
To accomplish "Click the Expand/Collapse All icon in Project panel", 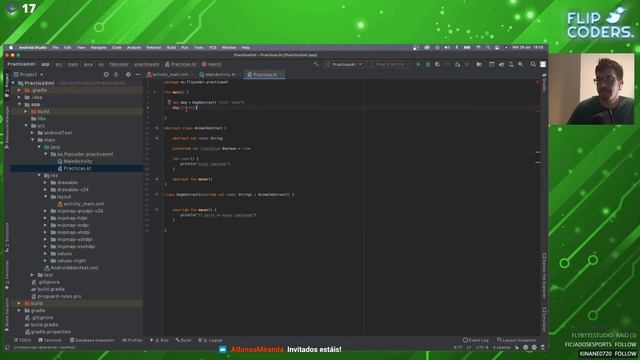I will (x=116, y=75).
